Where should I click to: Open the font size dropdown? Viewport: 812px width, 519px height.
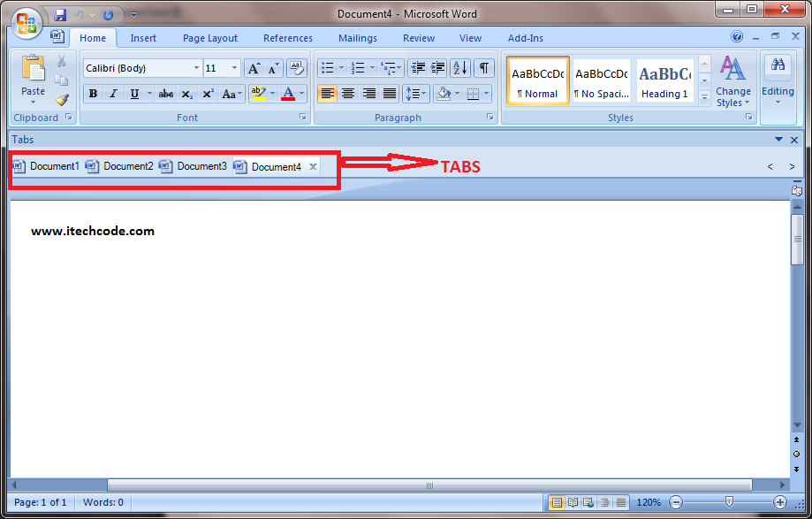(x=234, y=68)
